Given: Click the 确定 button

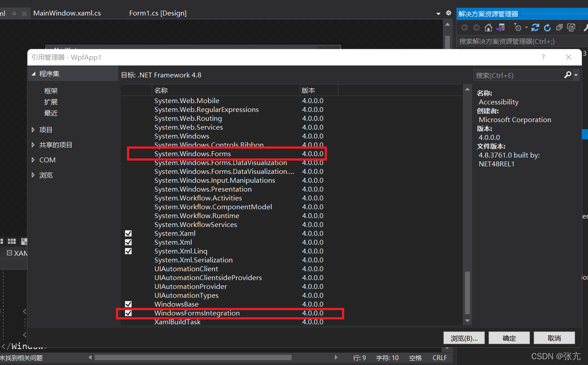Looking at the screenshot, I should click(x=509, y=338).
